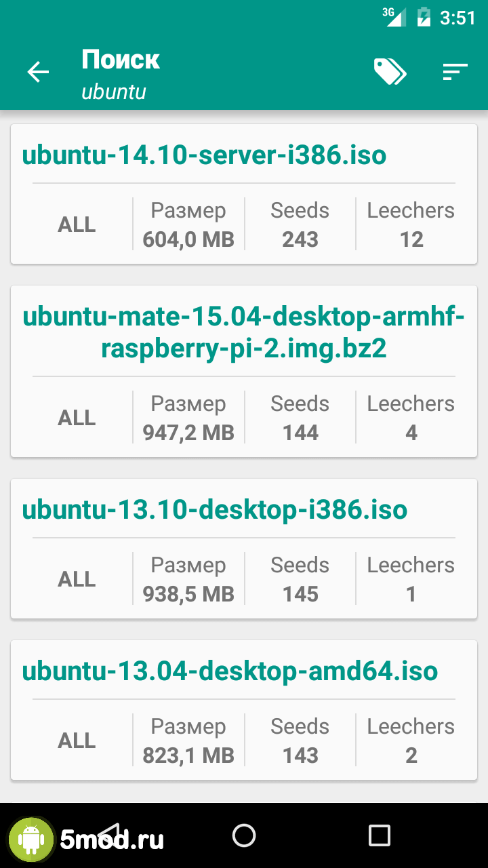Tap the back arrow in toolbar
This screenshot has width=488, height=868.
tap(38, 72)
